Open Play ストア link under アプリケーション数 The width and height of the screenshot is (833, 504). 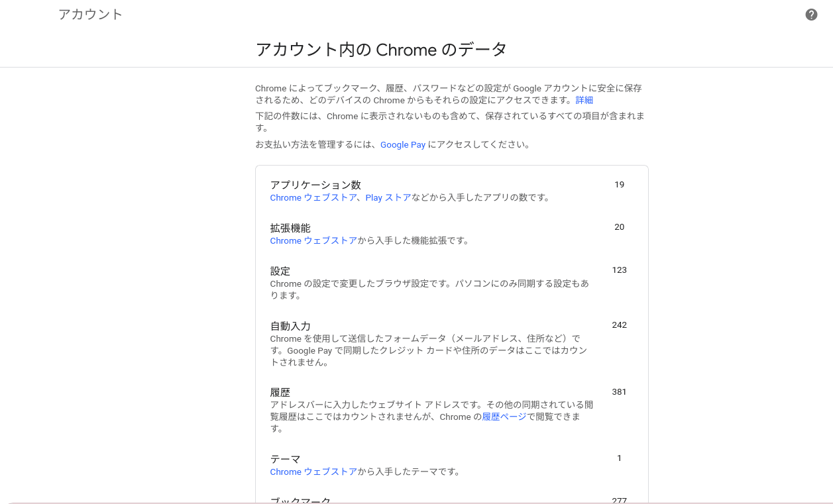point(388,197)
